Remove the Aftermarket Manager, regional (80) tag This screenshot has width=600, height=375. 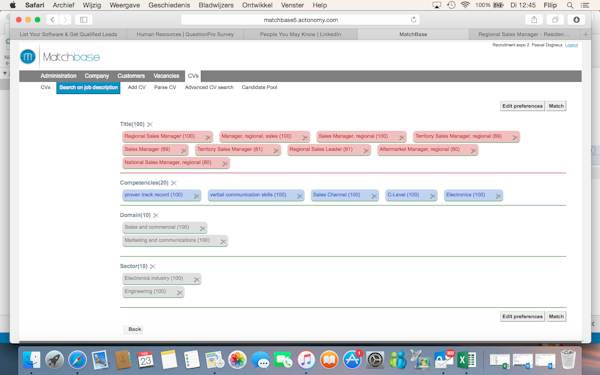[x=473, y=151]
